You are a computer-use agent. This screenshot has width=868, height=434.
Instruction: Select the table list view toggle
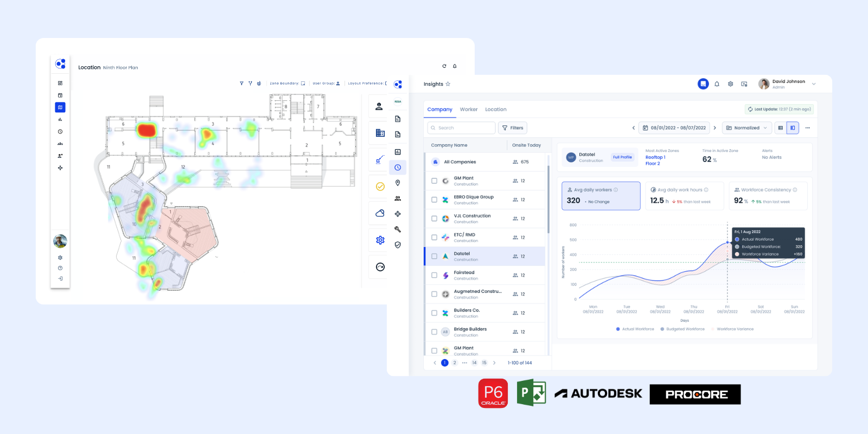(781, 128)
